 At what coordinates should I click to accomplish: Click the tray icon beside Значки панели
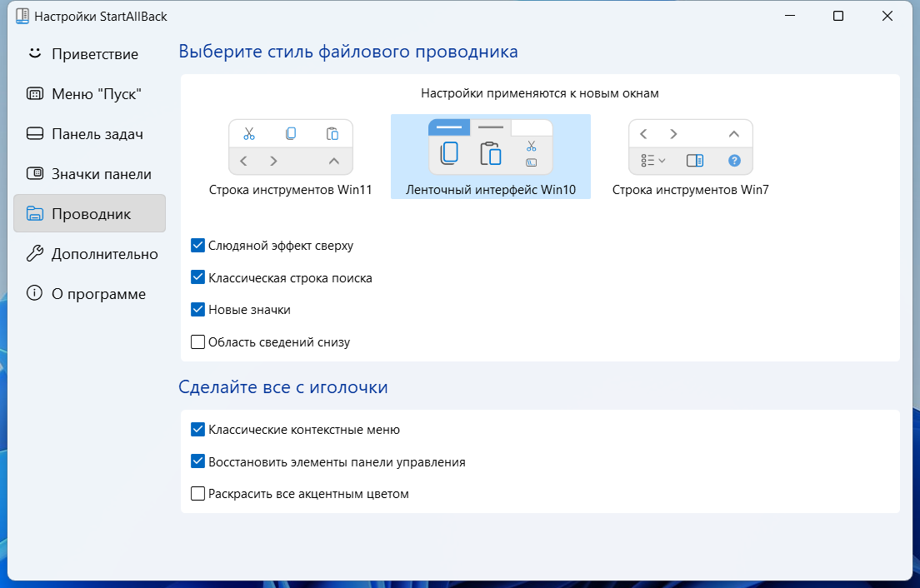point(35,173)
